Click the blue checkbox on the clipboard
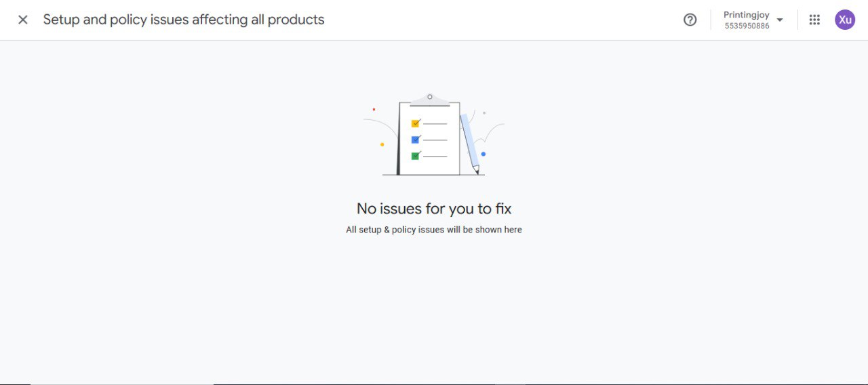The image size is (868, 385). (416, 140)
